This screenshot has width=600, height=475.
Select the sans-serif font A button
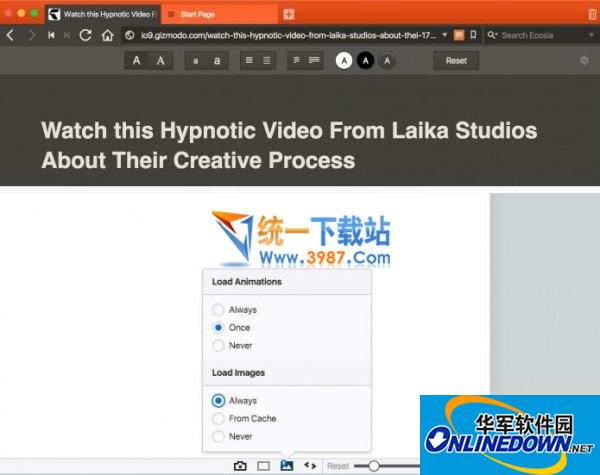click(x=136, y=60)
